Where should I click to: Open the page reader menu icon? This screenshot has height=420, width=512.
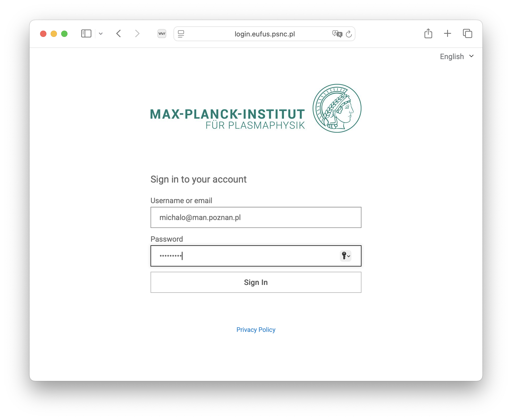click(x=181, y=34)
